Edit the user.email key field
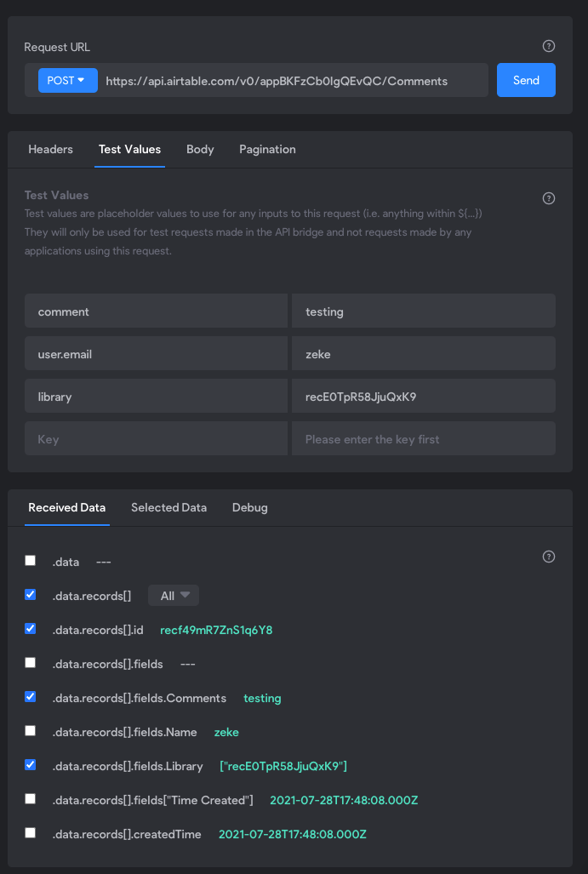This screenshot has height=874, width=588. (156, 353)
